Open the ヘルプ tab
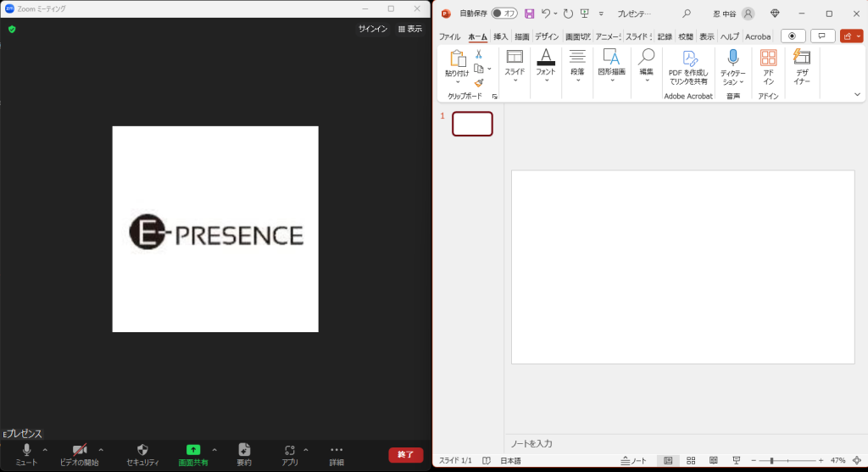The height and width of the screenshot is (472, 868). pyautogui.click(x=730, y=36)
